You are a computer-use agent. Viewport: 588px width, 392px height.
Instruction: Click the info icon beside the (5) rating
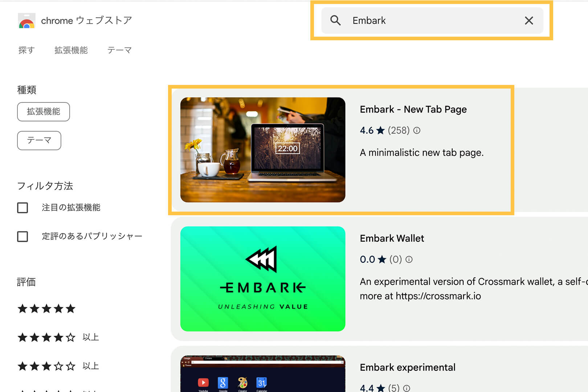click(407, 388)
